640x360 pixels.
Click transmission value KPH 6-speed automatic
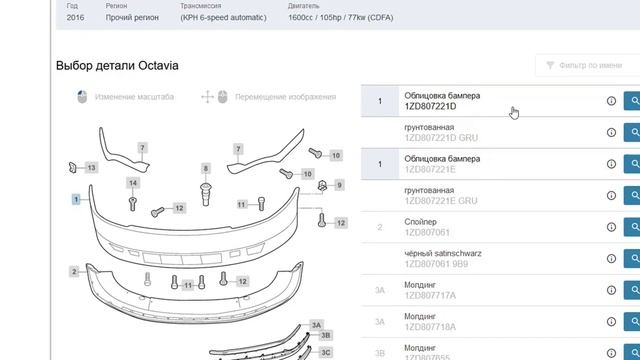point(223,18)
